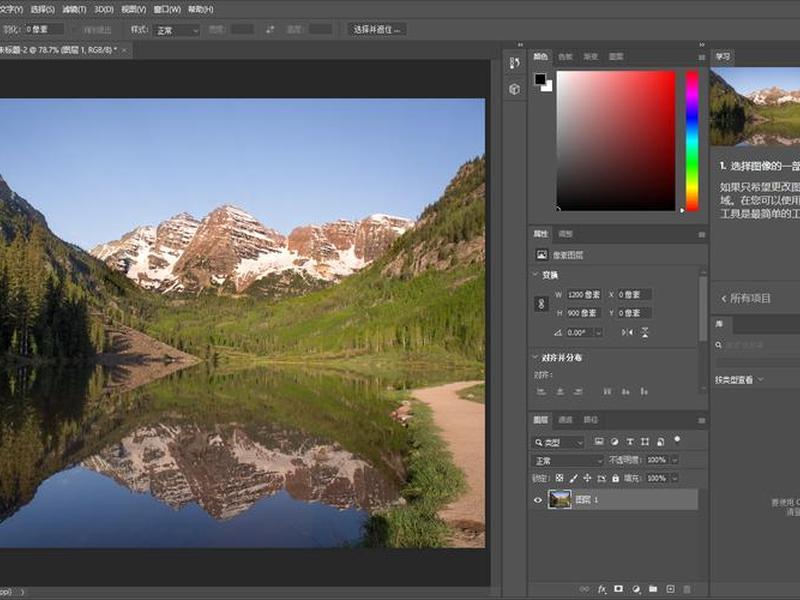
Task: Create a new layer
Action: pos(670,589)
